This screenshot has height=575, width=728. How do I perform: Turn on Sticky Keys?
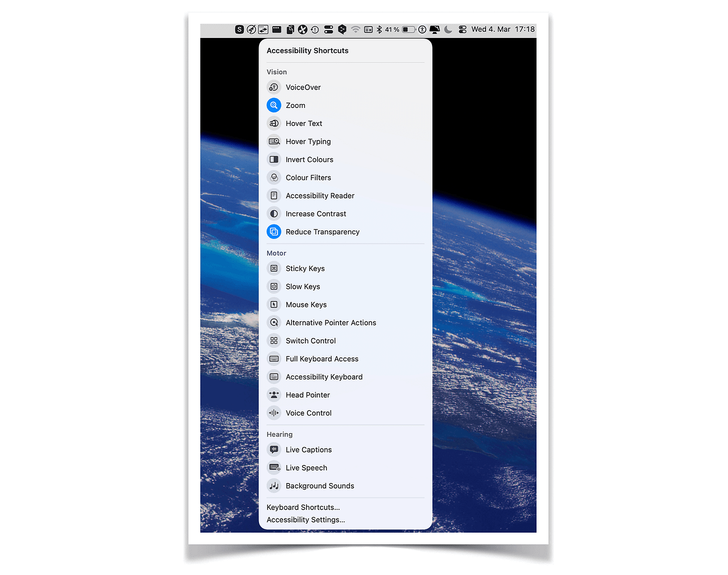(x=345, y=268)
